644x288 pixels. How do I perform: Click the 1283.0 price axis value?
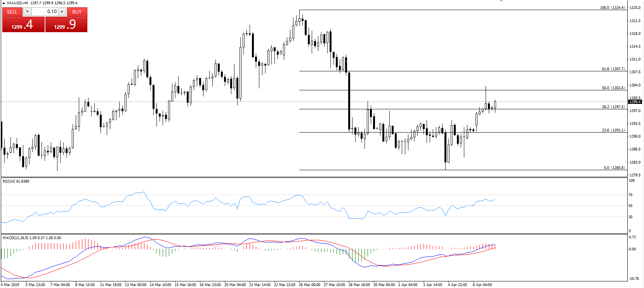(635, 162)
